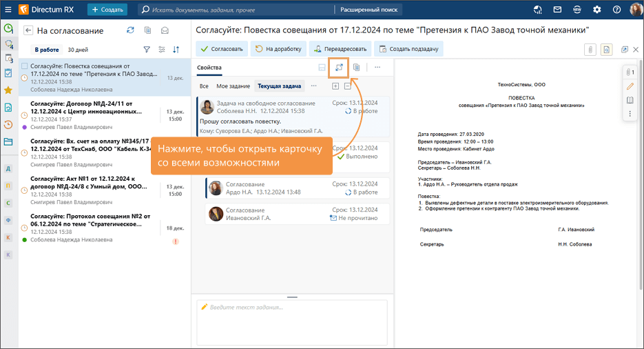This screenshot has width=644, height=349.
Task: Tick checkbox for Повестка совещания task
Action: [x=25, y=66]
